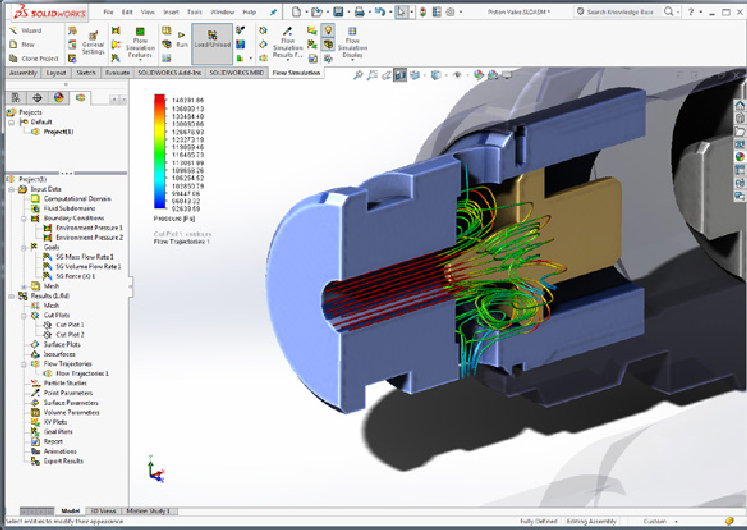Toggle the lighting bulb icon

[328, 30]
